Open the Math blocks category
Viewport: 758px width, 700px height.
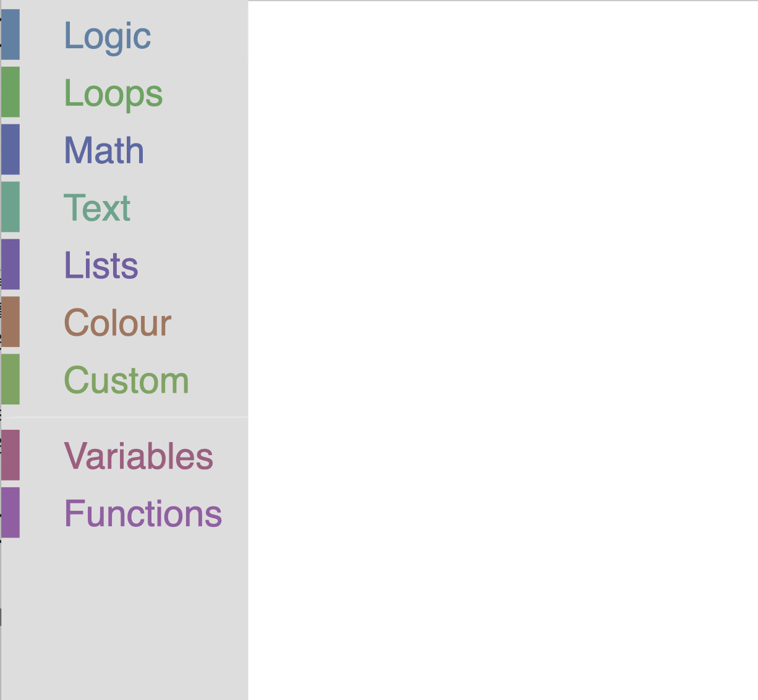[x=104, y=150]
